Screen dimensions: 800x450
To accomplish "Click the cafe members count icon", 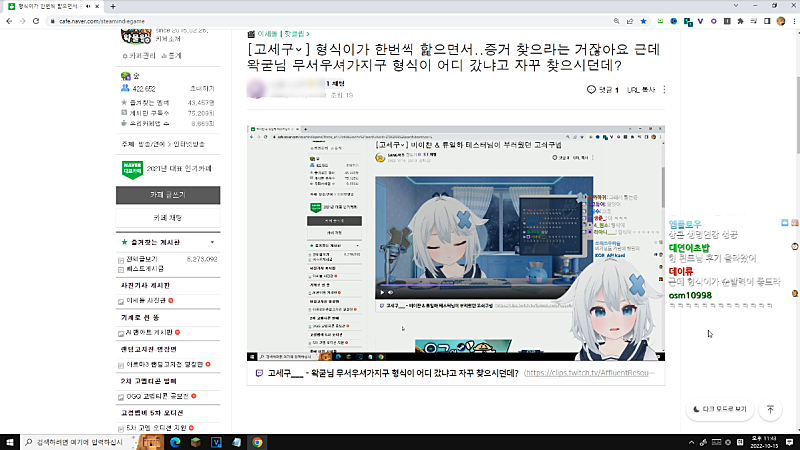I will [125, 88].
